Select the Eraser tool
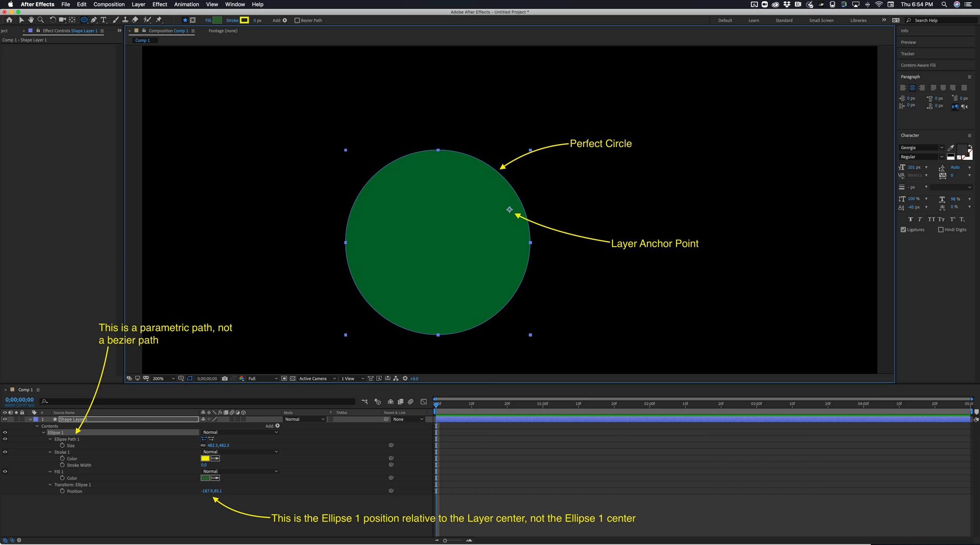This screenshot has height=545, width=980. click(x=135, y=20)
